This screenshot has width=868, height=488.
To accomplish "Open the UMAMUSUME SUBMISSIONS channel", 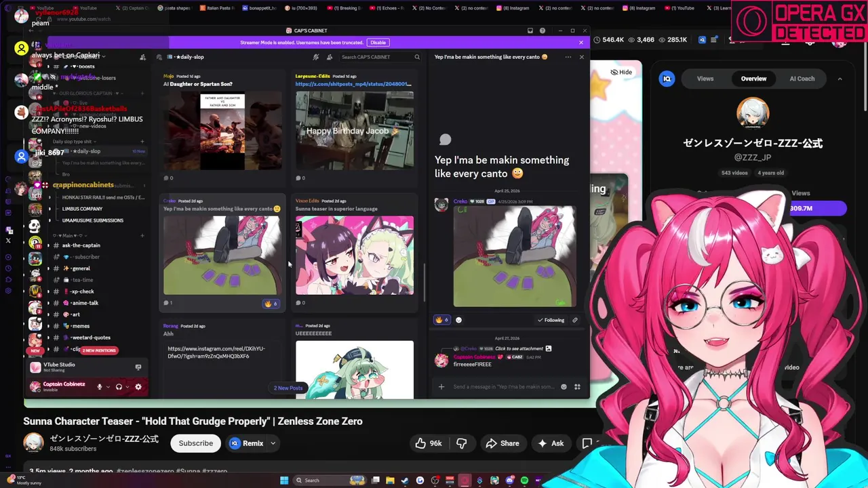I will [92, 220].
